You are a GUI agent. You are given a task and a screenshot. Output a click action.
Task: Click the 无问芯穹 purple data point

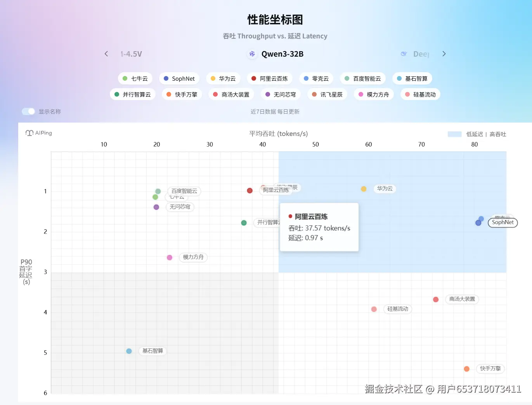156,207
